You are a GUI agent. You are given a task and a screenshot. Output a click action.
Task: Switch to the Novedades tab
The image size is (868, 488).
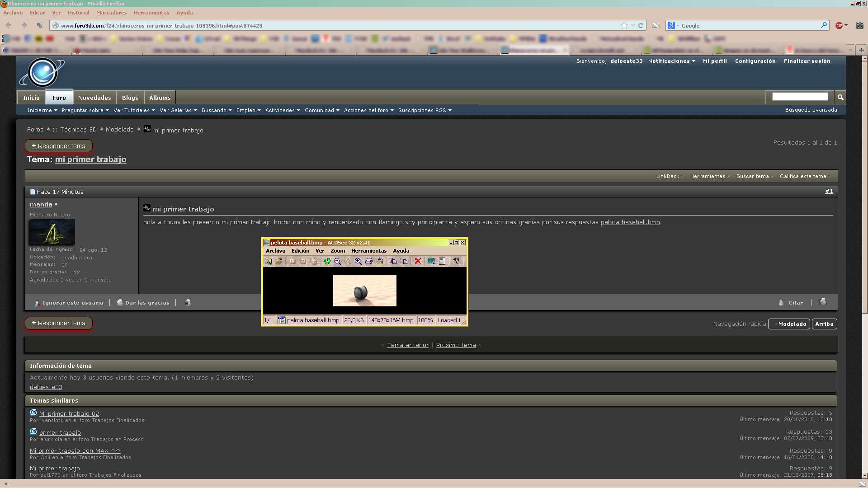pos(94,98)
